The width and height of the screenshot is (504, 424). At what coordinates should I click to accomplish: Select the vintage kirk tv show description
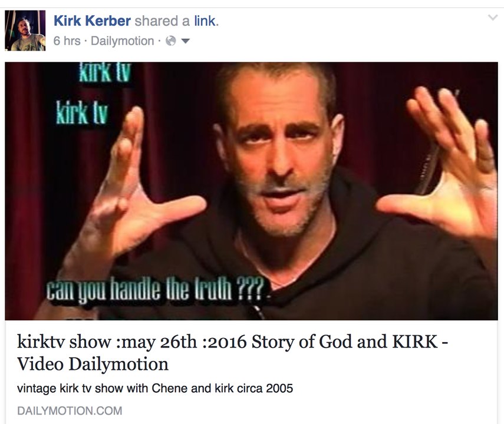tap(155, 388)
